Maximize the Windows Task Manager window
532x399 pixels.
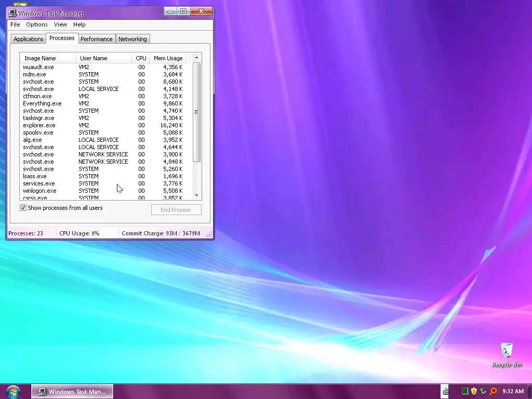(183, 11)
